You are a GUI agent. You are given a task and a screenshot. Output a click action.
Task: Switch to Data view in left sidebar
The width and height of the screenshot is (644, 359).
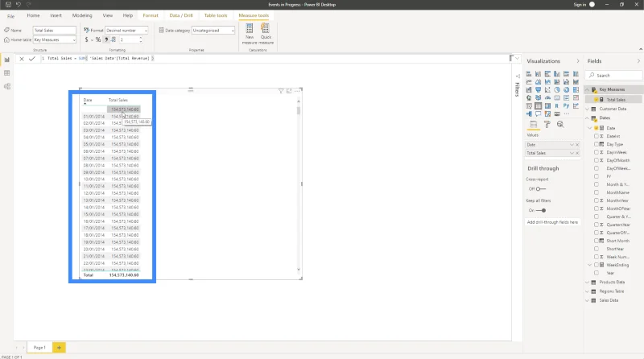[x=7, y=73]
